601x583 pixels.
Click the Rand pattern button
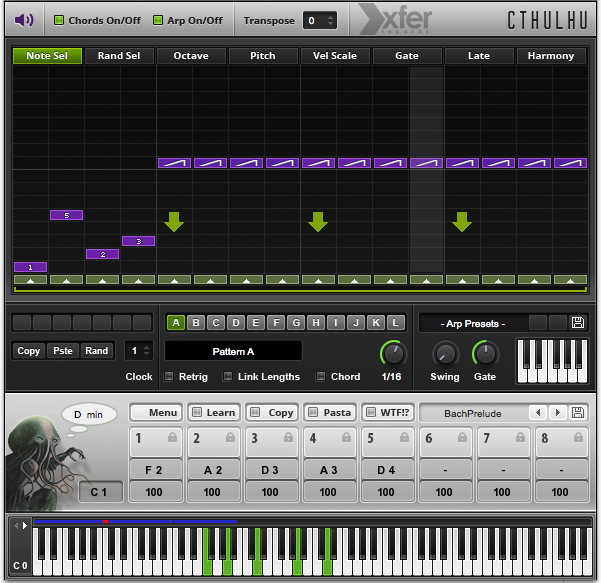97,351
